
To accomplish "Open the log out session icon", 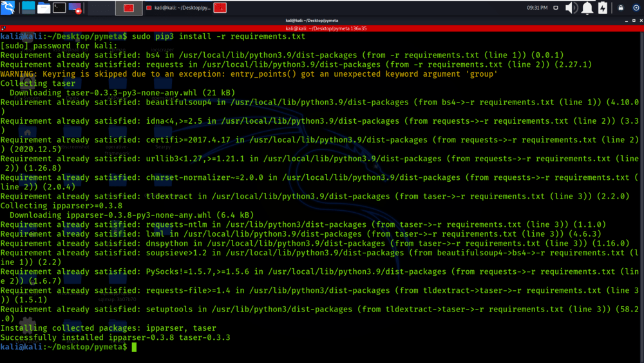I will [x=636, y=8].
